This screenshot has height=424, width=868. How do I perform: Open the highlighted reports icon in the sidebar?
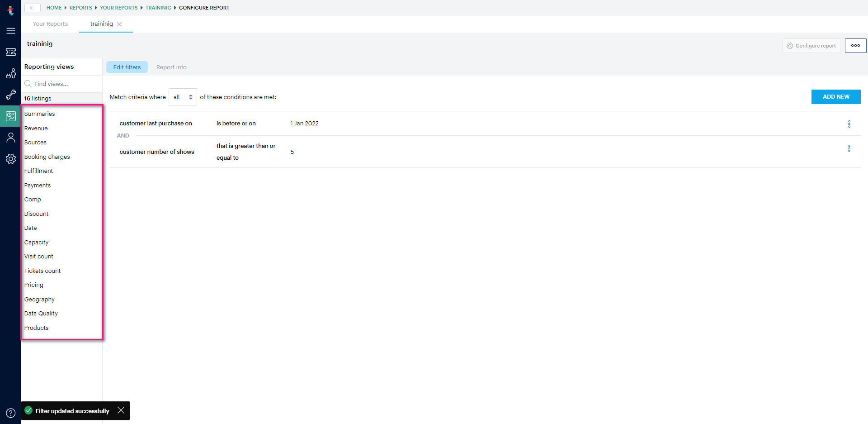10,116
